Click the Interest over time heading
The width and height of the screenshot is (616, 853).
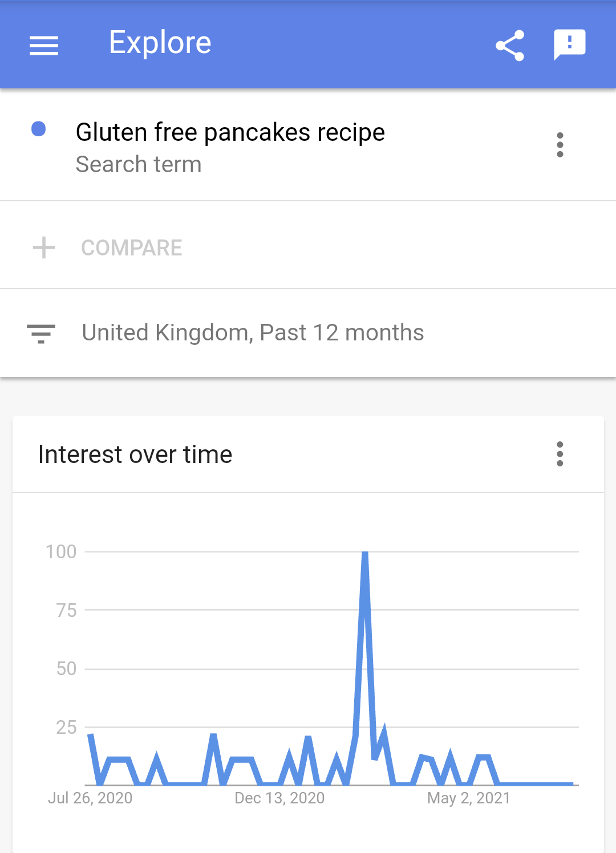point(135,454)
